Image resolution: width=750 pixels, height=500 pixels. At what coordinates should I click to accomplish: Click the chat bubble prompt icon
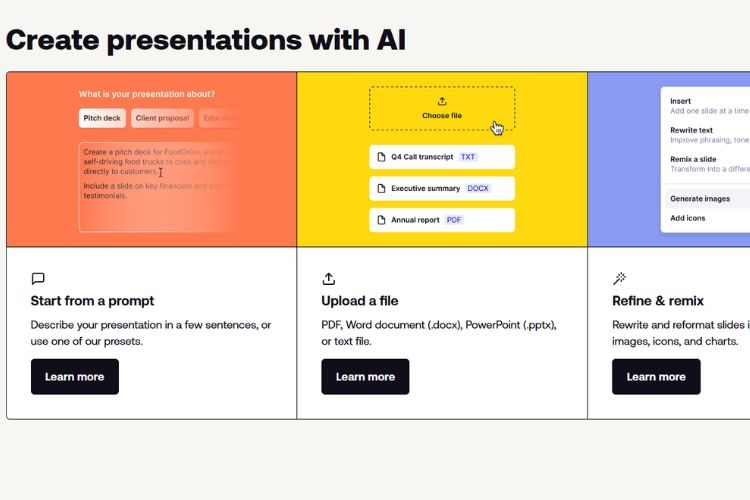tap(38, 279)
